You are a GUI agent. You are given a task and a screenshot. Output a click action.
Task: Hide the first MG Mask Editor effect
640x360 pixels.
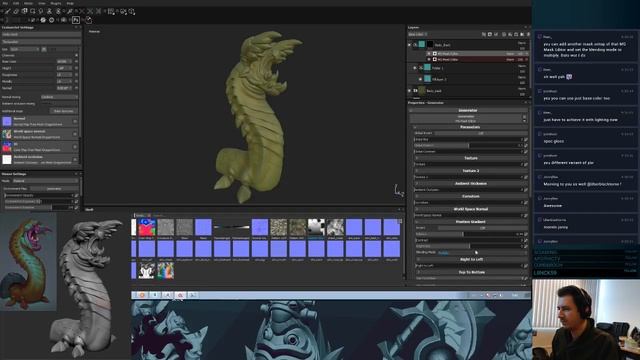point(429,53)
